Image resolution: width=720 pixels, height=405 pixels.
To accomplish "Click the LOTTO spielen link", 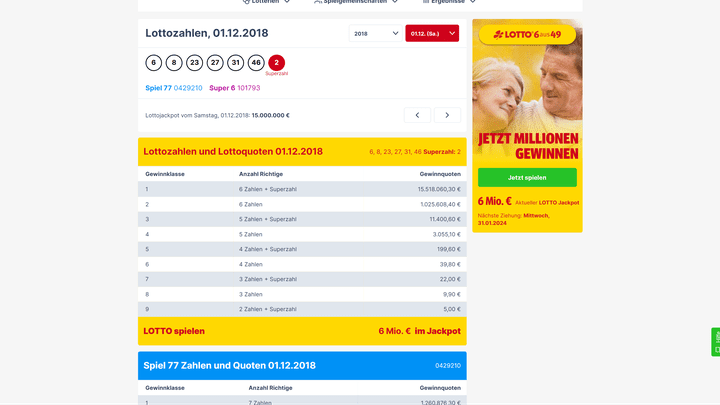I will 174,331.
